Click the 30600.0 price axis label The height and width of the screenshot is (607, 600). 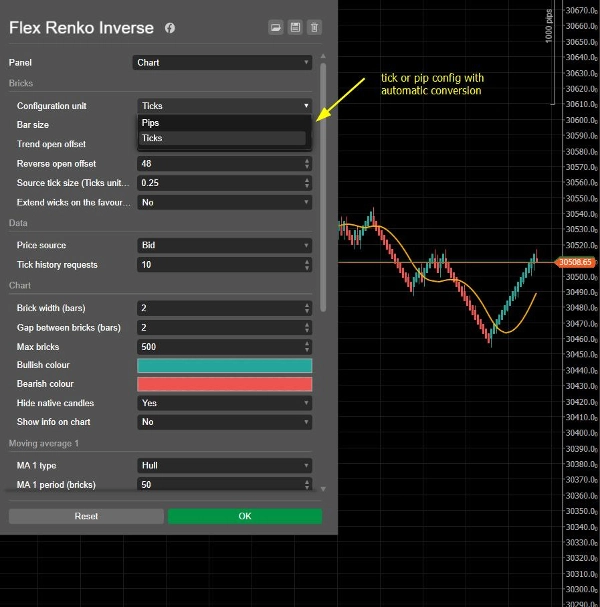(x=581, y=120)
